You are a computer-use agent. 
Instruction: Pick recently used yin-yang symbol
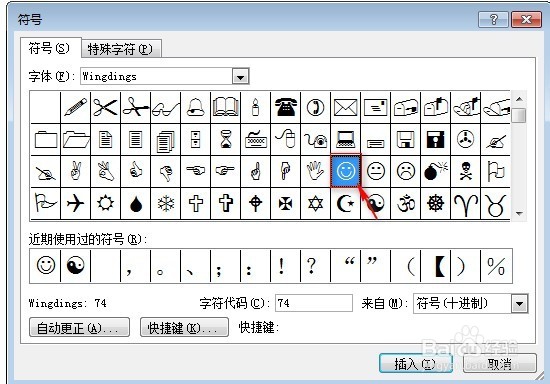click(75, 265)
